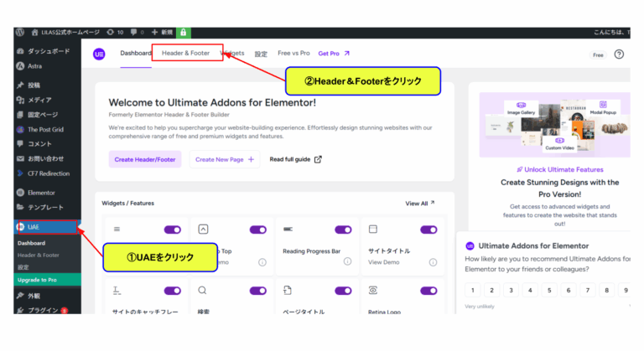The height and width of the screenshot is (351, 644).
Task: Click the View Demo link under サイトタイトル
Action: click(383, 262)
